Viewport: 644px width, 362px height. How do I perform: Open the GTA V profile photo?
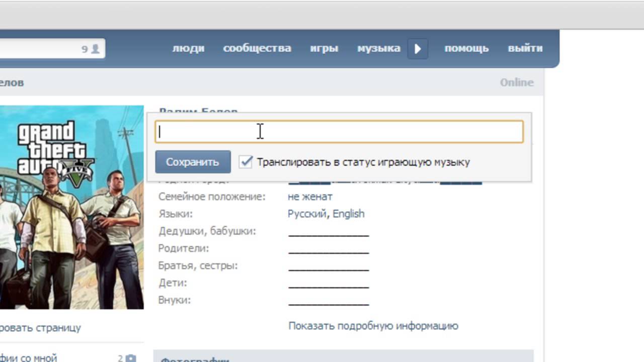72,207
